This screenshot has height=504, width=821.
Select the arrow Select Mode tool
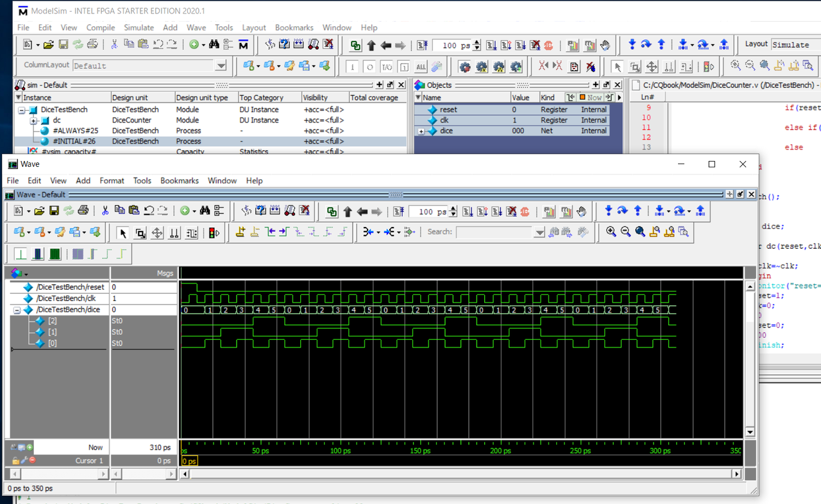tap(123, 233)
